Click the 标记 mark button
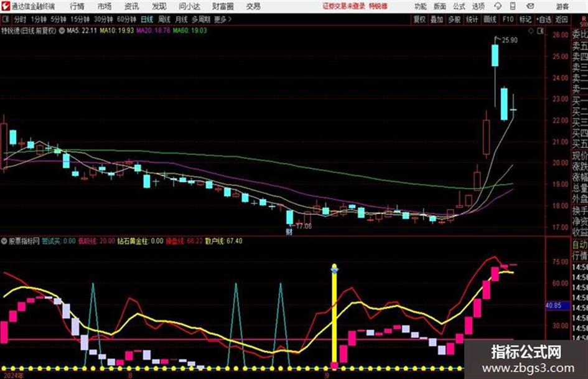The width and height of the screenshot is (588, 379). (525, 19)
